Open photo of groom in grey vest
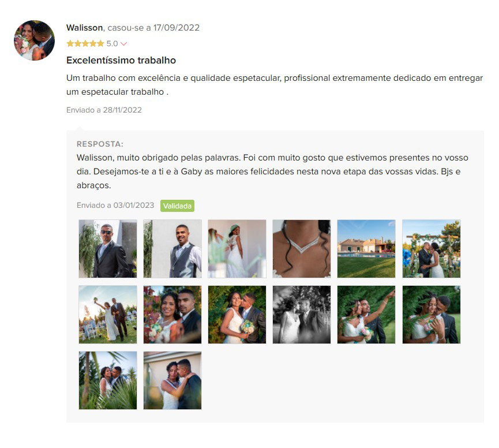The image size is (499, 448). pos(172,249)
